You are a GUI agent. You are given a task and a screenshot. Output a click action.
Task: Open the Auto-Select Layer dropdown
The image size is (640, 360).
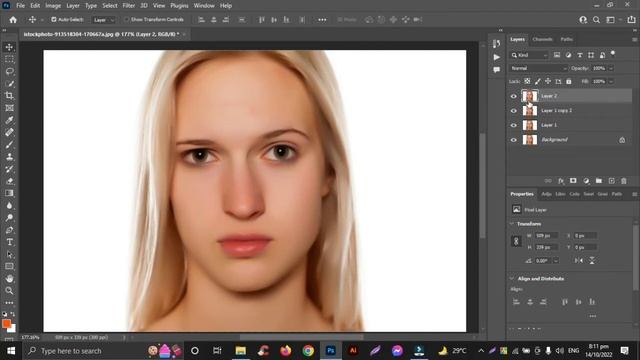click(104, 20)
